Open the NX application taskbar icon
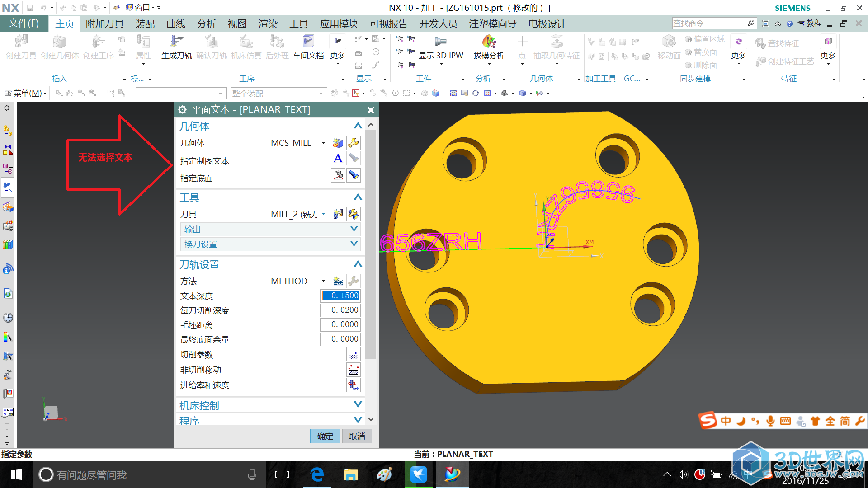The image size is (868, 488). (452, 474)
